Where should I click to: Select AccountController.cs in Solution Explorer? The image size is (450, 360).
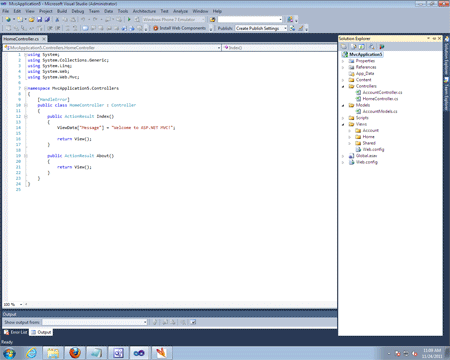click(382, 92)
